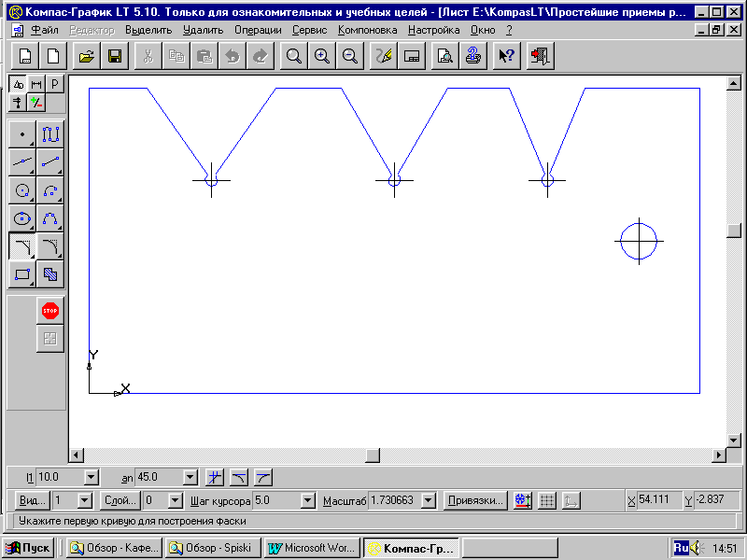Switch to dimensions panel page
The height and width of the screenshot is (560, 747).
(36, 84)
